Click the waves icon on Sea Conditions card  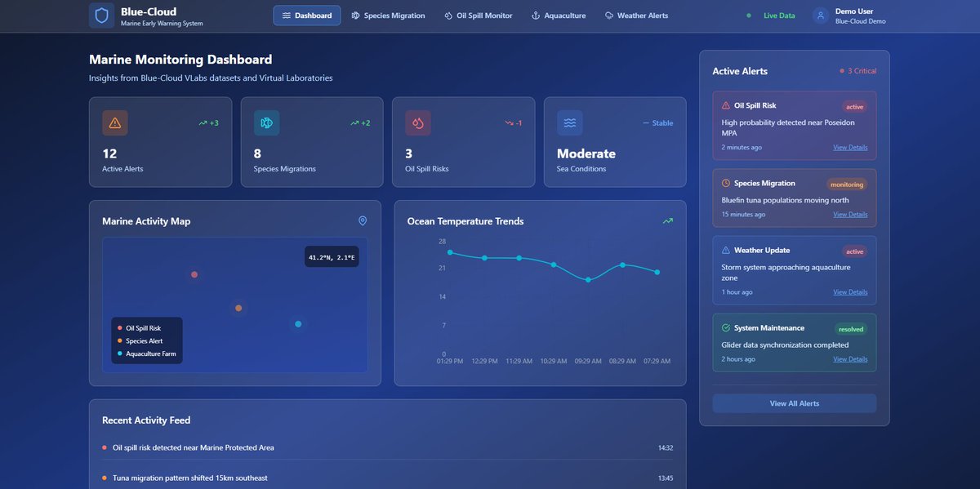coord(568,122)
